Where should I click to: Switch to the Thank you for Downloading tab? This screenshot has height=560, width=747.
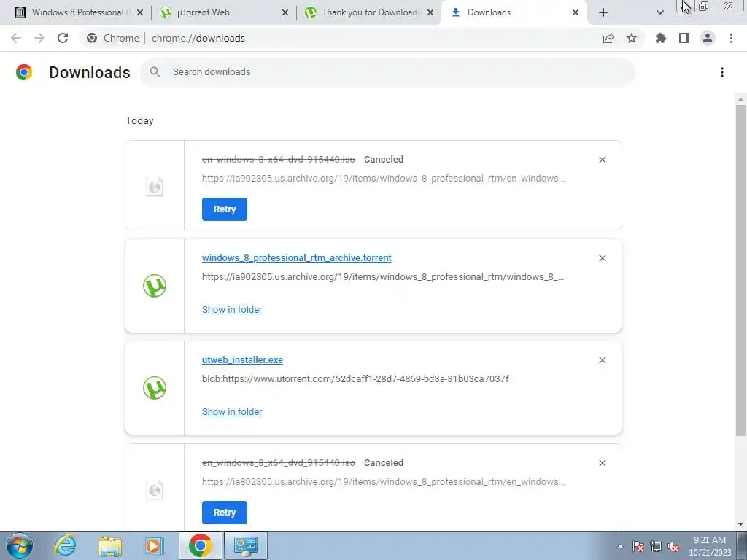pyautogui.click(x=369, y=12)
